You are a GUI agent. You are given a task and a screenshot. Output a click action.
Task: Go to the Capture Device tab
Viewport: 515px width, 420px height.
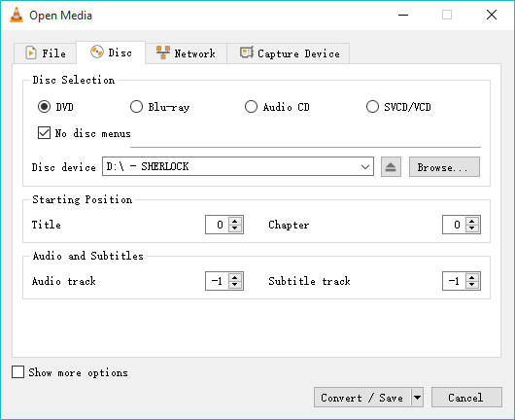point(288,52)
